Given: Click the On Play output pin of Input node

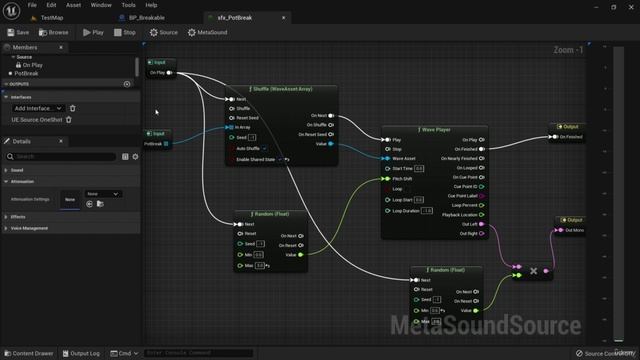Looking at the screenshot, I should [x=169, y=73].
